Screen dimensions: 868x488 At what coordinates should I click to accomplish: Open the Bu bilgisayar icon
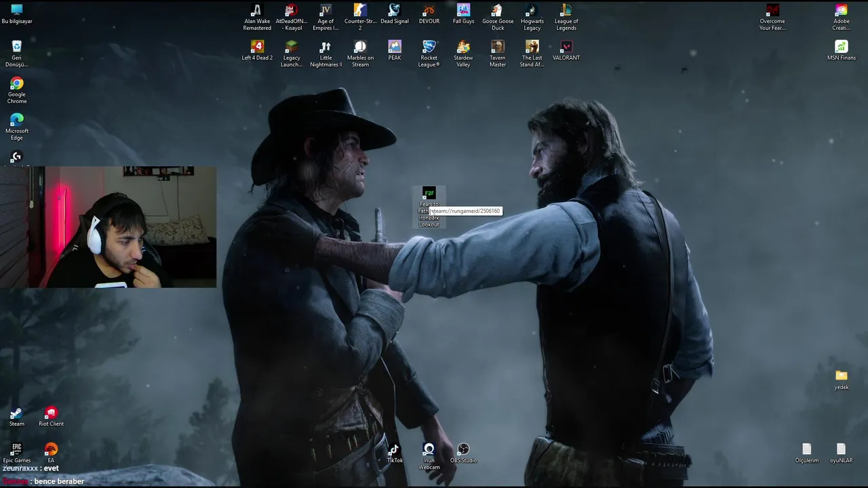[17, 15]
